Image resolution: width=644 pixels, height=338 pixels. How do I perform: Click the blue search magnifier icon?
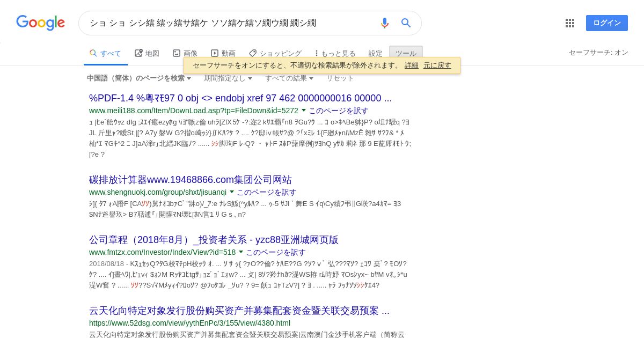(406, 23)
